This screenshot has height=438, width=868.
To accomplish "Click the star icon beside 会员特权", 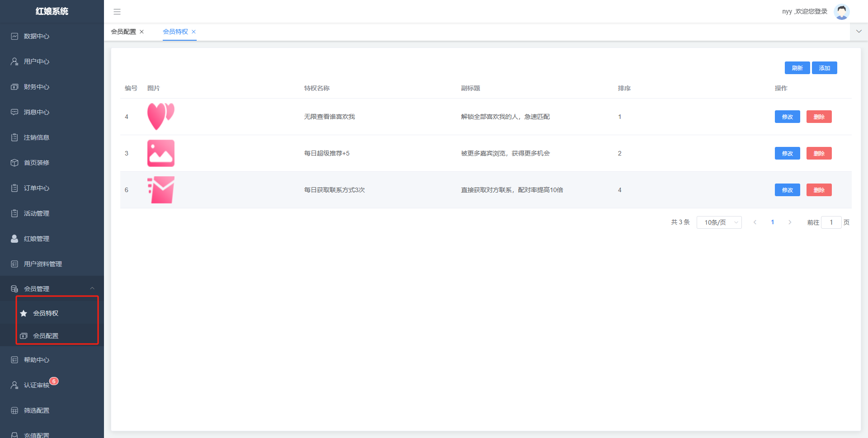I will (24, 313).
